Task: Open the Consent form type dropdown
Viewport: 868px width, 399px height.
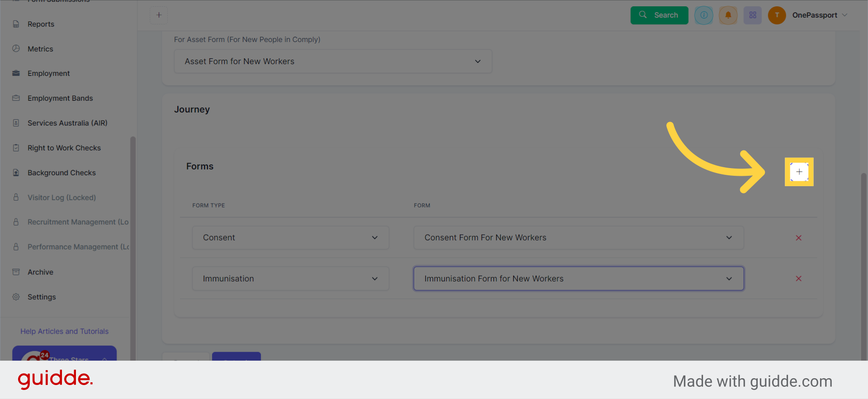Action: point(290,238)
